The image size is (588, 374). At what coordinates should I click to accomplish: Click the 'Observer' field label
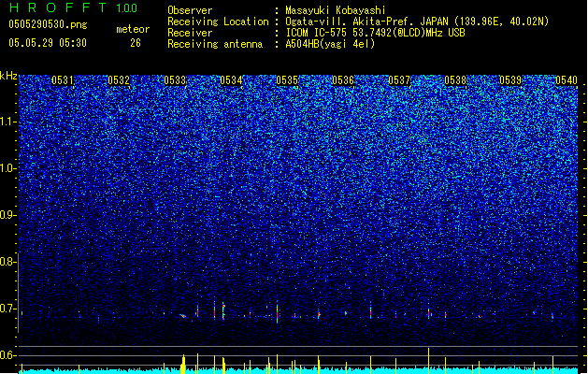(190, 10)
